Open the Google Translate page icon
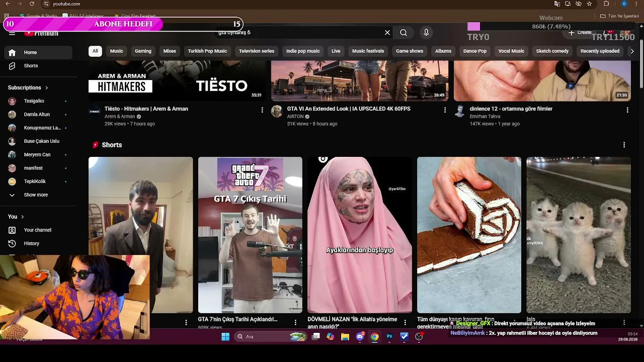 click(x=557, y=4)
